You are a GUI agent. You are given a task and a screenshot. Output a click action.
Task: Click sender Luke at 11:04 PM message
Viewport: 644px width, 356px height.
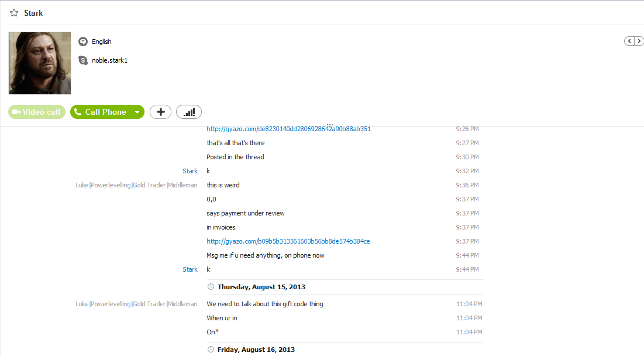click(136, 304)
